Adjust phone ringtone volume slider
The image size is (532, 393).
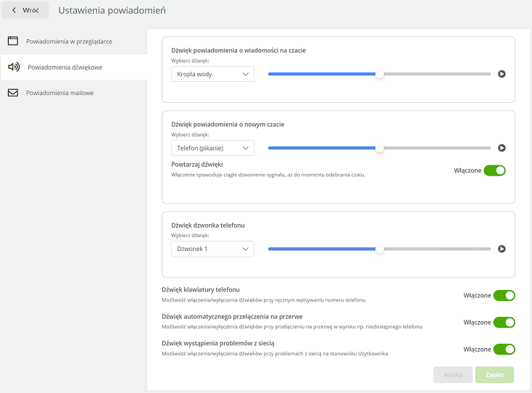(379, 249)
